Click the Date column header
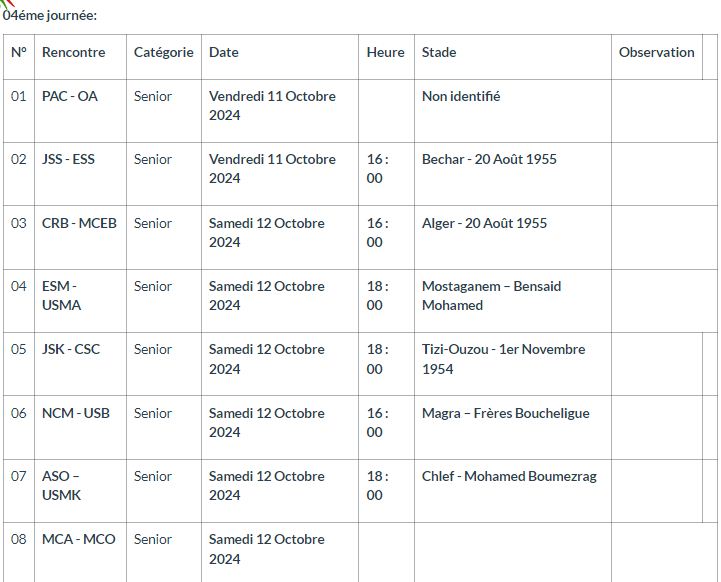This screenshot has height=582, width=721. coord(224,53)
